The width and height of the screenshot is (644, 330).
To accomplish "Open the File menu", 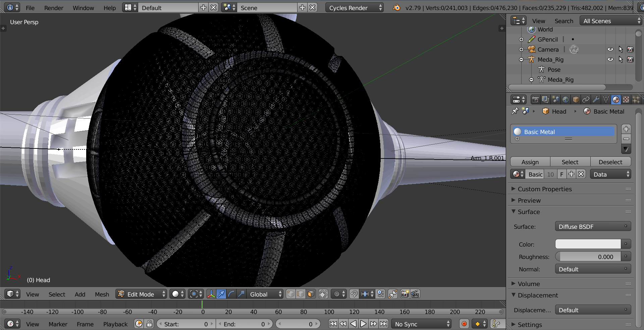I will click(x=30, y=8).
